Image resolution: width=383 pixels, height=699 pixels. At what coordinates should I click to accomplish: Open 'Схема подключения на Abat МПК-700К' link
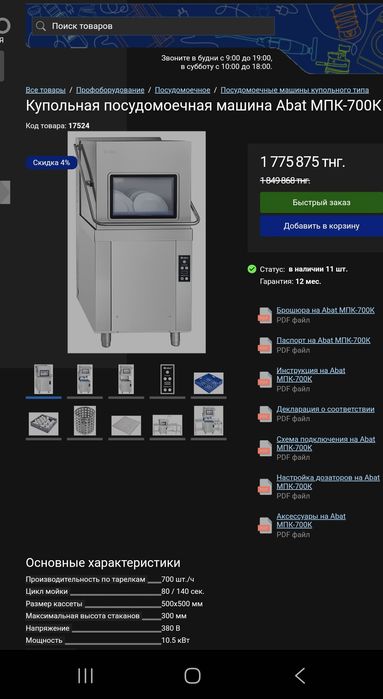pyautogui.click(x=326, y=444)
